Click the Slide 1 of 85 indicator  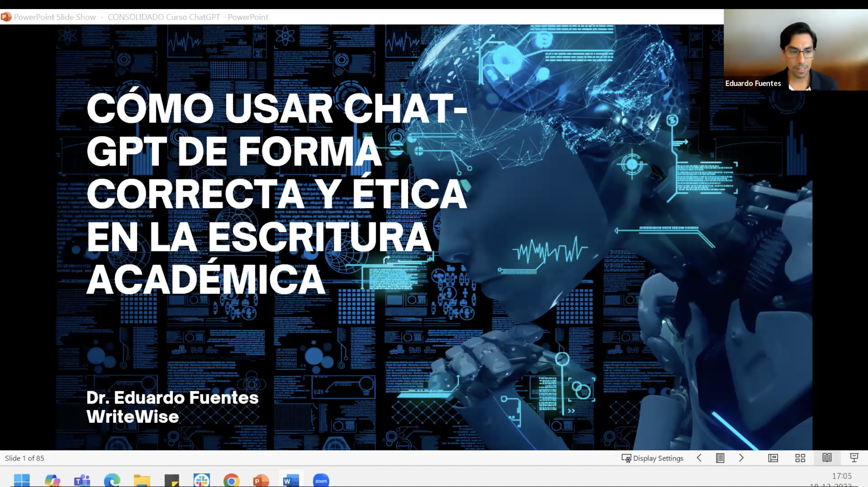pyautogui.click(x=24, y=458)
